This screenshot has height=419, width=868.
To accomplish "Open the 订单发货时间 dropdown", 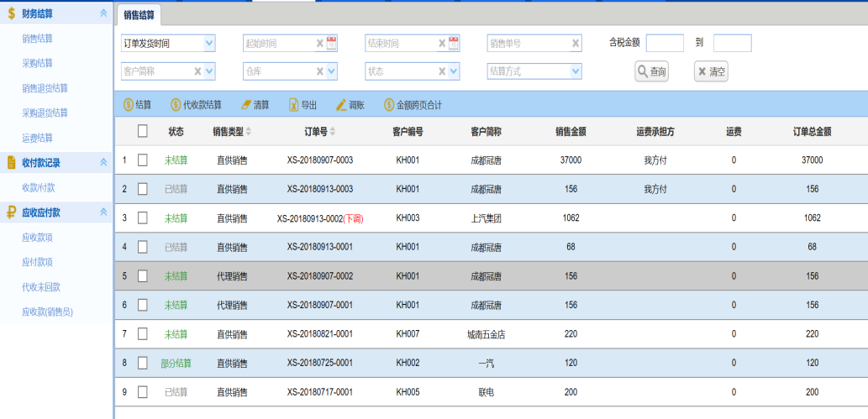I will coord(209,44).
